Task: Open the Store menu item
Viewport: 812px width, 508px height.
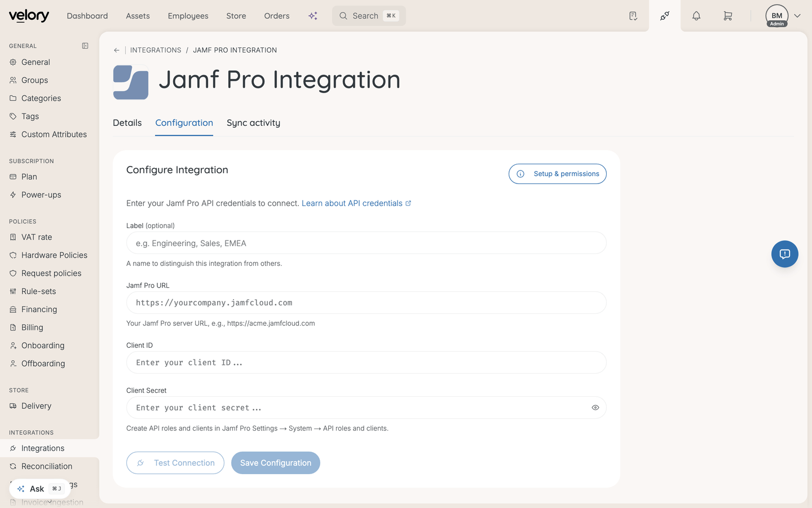Action: point(236,16)
